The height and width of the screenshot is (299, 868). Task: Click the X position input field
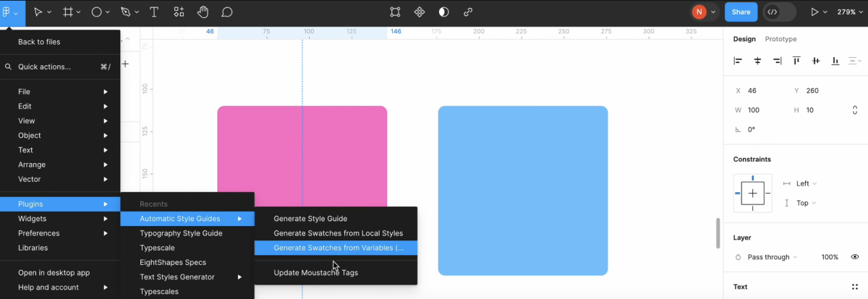[x=763, y=91]
